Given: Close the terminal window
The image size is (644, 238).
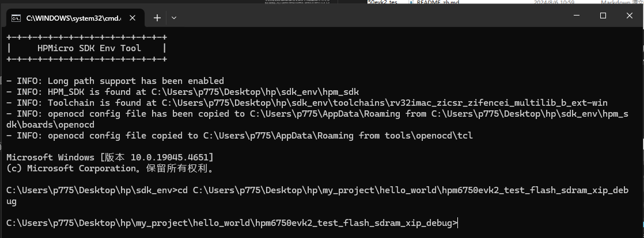Looking at the screenshot, I should (630, 16).
